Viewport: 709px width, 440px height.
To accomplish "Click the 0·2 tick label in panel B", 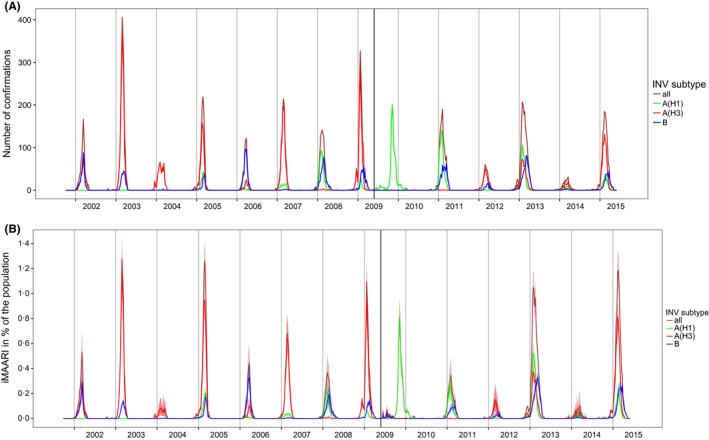I will coord(23,393).
